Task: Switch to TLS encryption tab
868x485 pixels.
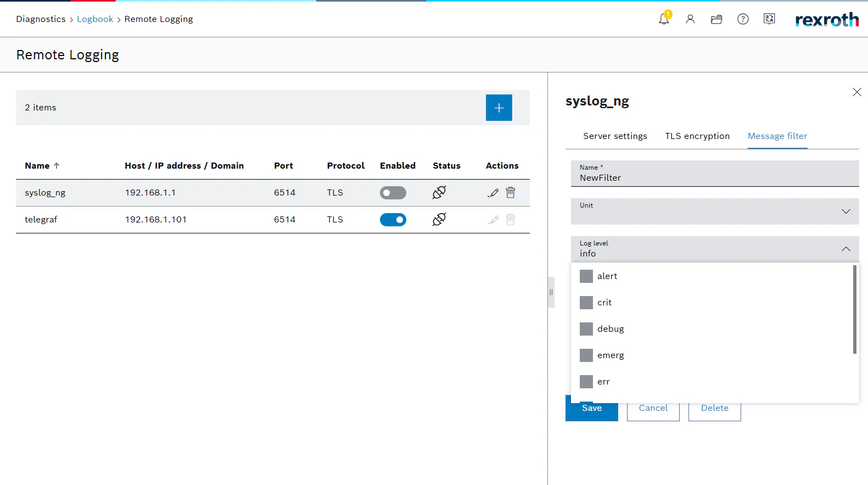Action: [697, 136]
